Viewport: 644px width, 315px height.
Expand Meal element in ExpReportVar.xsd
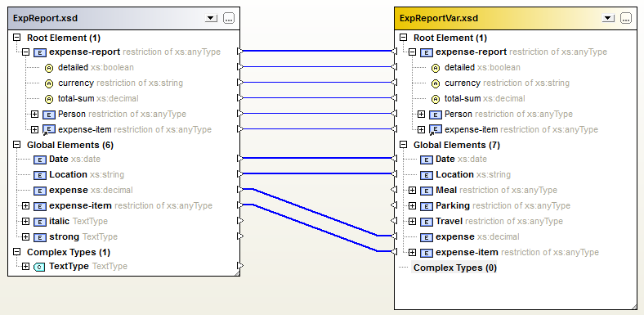pos(412,190)
